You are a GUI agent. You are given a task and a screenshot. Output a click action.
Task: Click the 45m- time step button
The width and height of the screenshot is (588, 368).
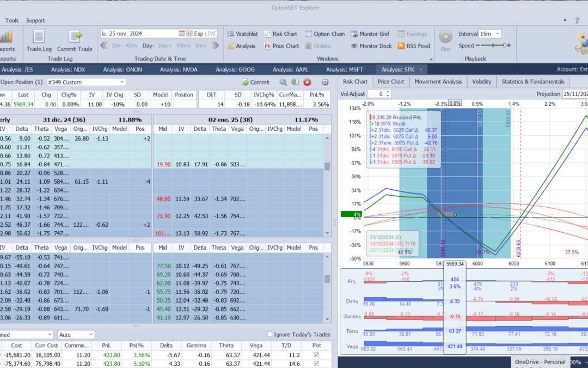132,46
